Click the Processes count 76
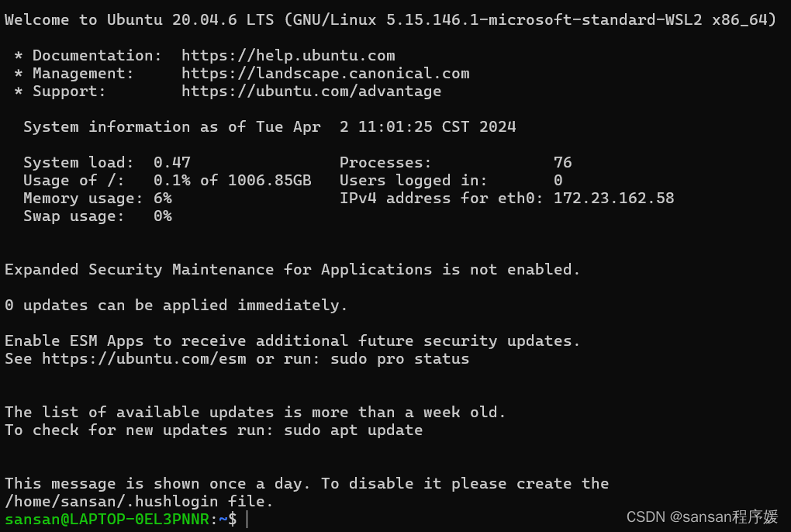 click(562, 162)
